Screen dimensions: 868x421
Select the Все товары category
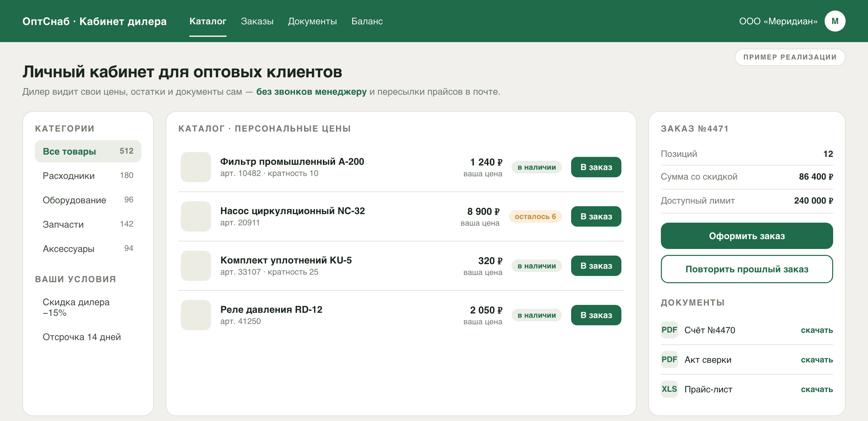coord(88,151)
